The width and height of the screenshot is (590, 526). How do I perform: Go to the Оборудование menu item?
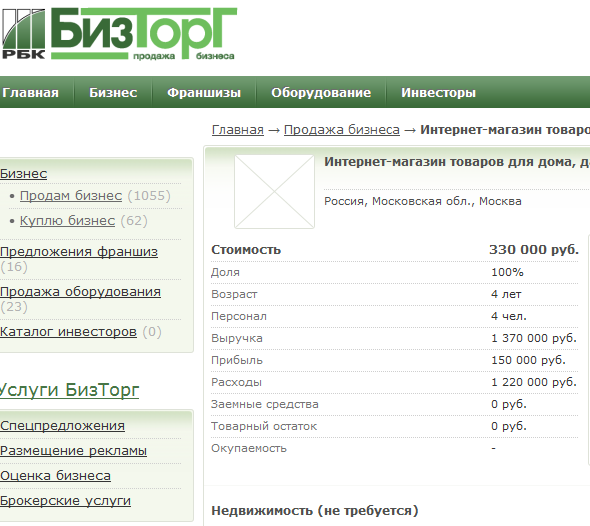click(x=321, y=93)
